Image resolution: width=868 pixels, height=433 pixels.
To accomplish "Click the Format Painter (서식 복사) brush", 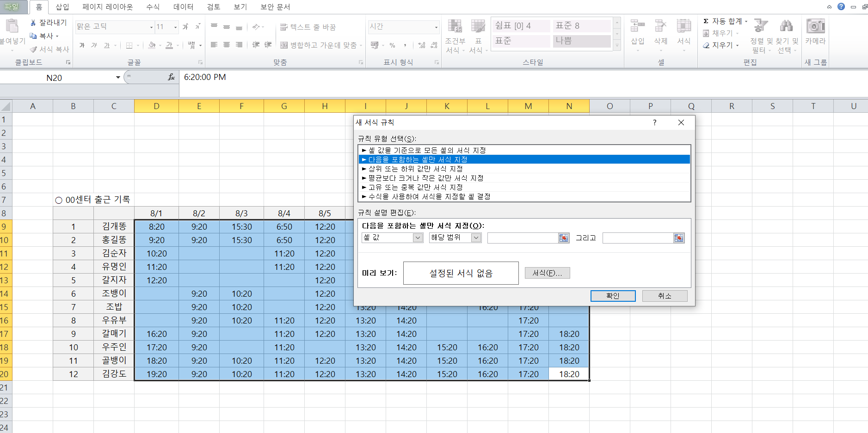I will 33,49.
